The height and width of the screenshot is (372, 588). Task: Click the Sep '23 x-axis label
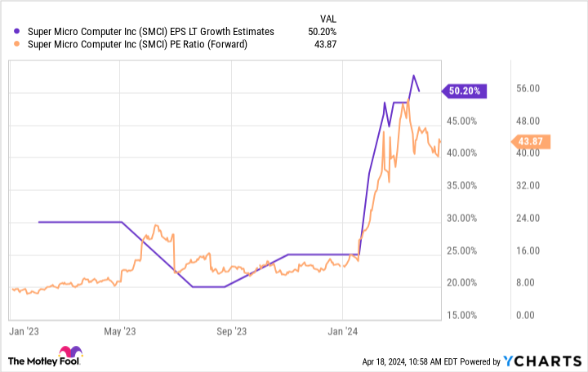[231, 331]
